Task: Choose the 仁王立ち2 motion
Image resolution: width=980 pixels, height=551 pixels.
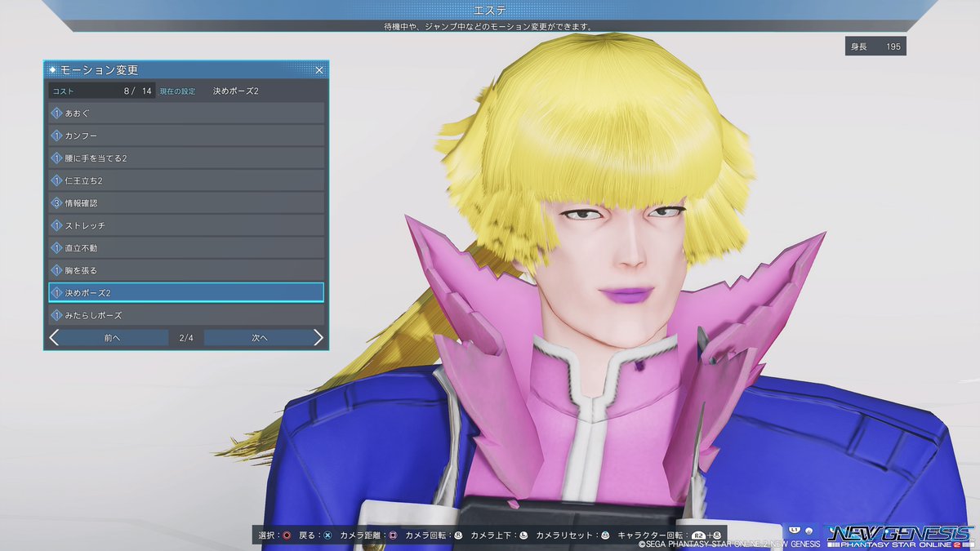Action: (186, 180)
